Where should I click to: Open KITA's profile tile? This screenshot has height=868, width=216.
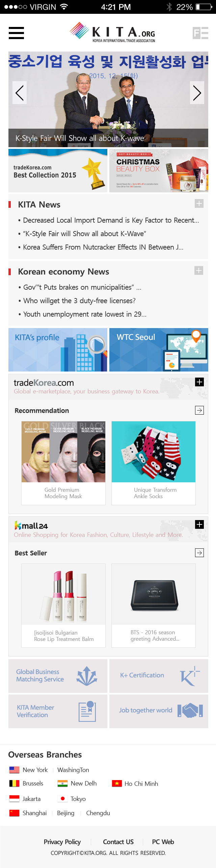tap(58, 350)
